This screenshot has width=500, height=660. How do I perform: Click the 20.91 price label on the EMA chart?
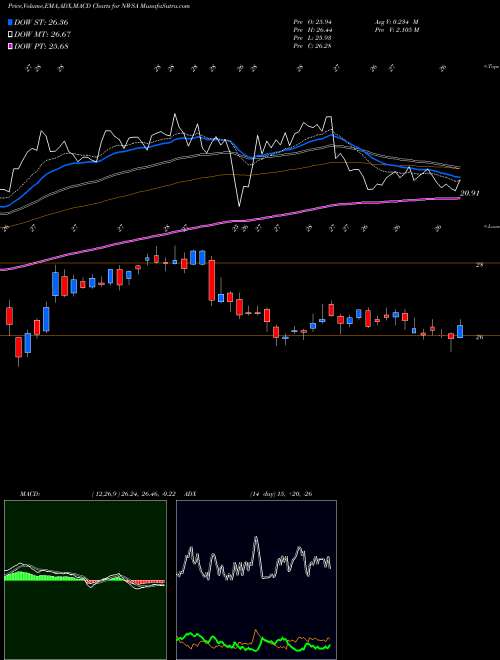click(469, 193)
